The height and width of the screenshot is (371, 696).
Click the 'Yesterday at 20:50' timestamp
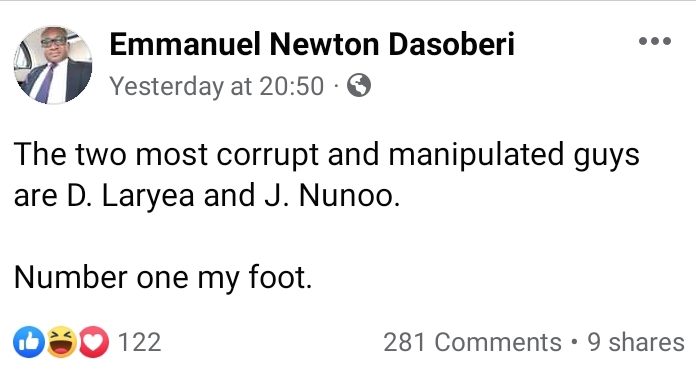[x=217, y=86]
